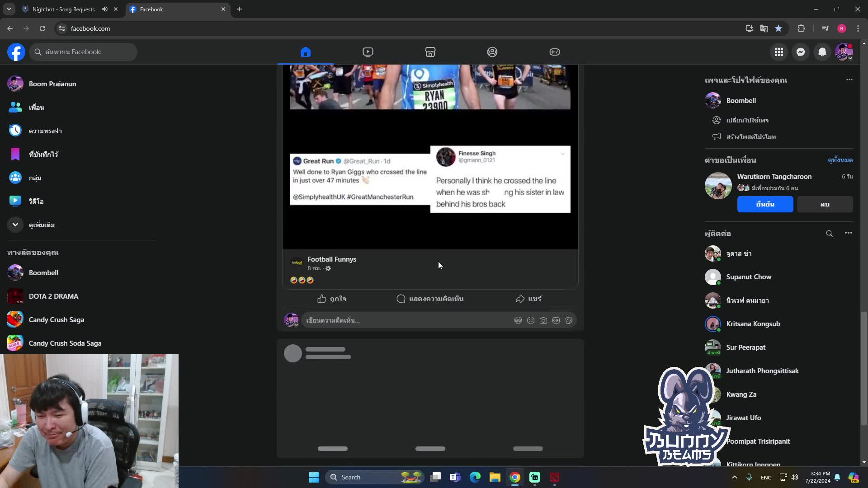Open Memories in left sidebar

[x=81, y=131]
